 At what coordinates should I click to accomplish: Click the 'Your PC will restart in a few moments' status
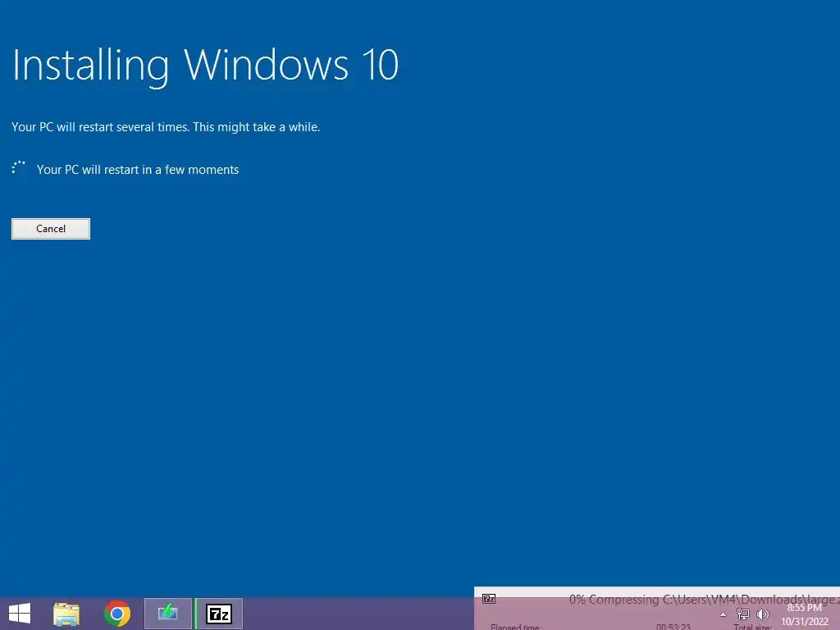(x=138, y=170)
